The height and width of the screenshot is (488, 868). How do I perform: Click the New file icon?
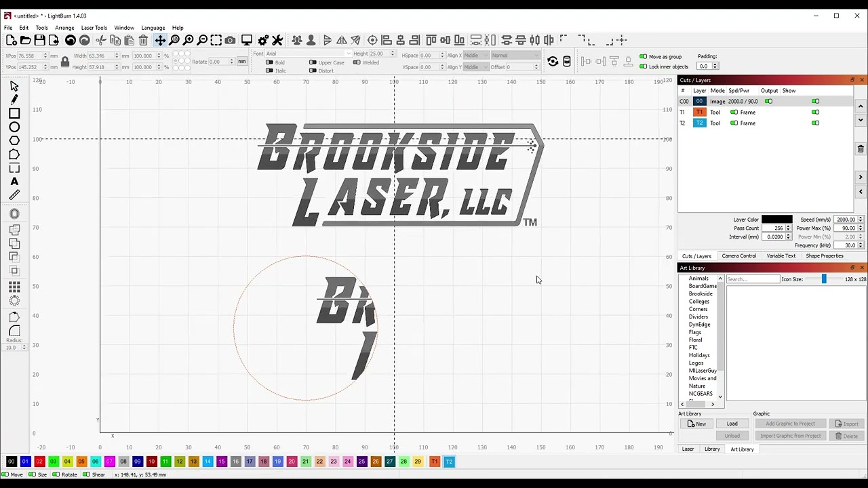click(11, 41)
